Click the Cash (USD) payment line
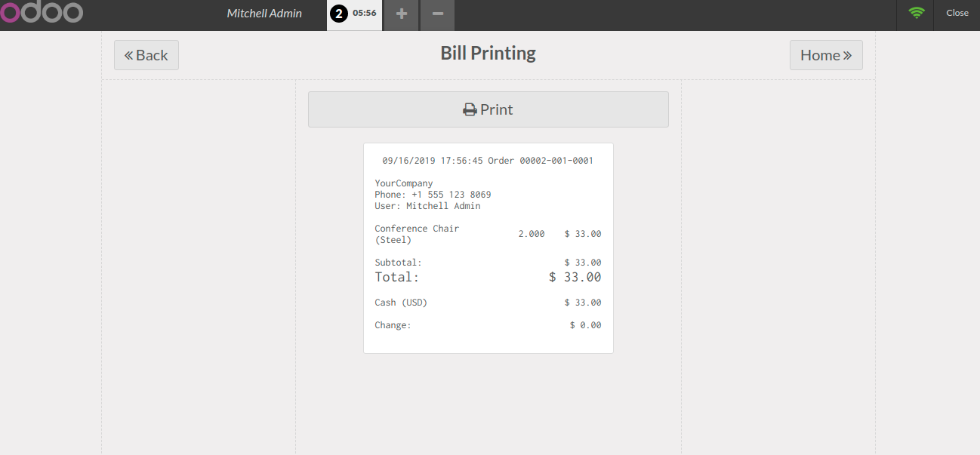 click(x=401, y=303)
